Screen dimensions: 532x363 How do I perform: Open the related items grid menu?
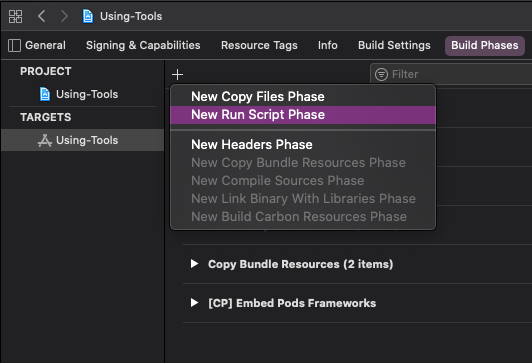tap(15, 16)
